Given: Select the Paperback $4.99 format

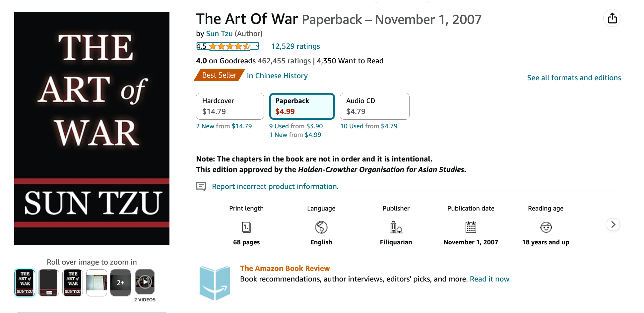Looking at the screenshot, I should [x=302, y=106].
